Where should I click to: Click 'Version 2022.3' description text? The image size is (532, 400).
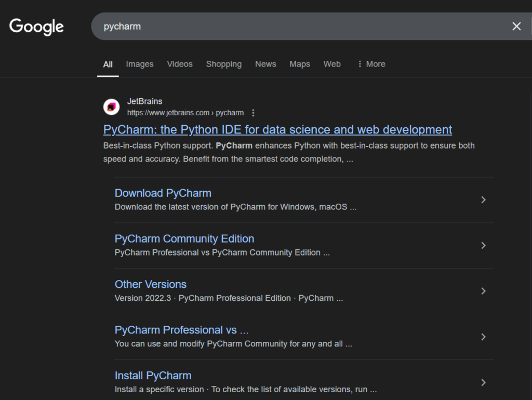pos(143,298)
